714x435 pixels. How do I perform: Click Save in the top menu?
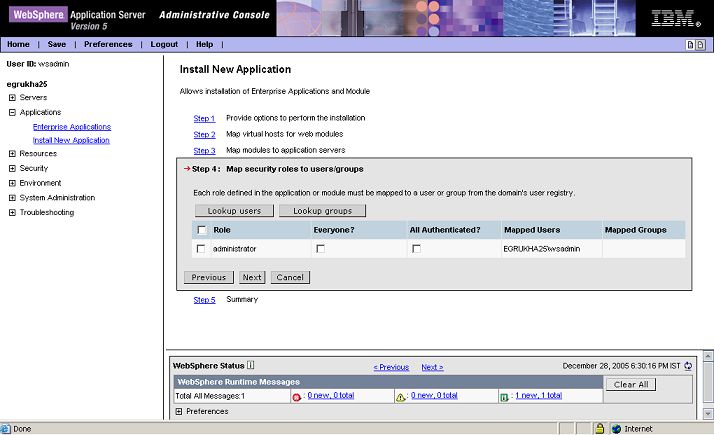point(56,44)
